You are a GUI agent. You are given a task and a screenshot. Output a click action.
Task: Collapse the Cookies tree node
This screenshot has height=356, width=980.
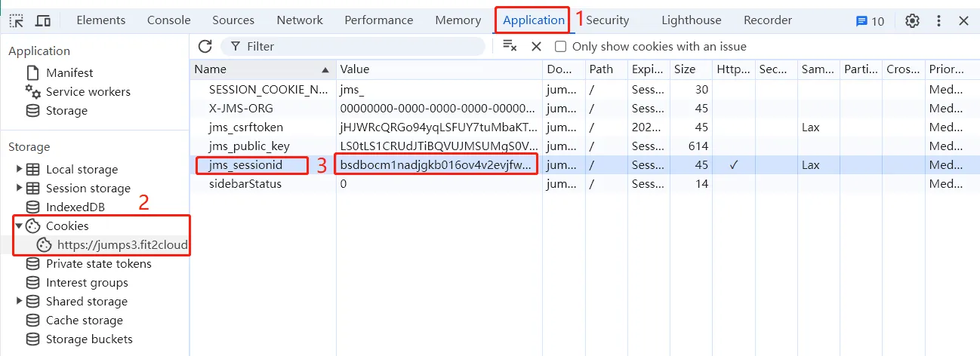point(19,226)
